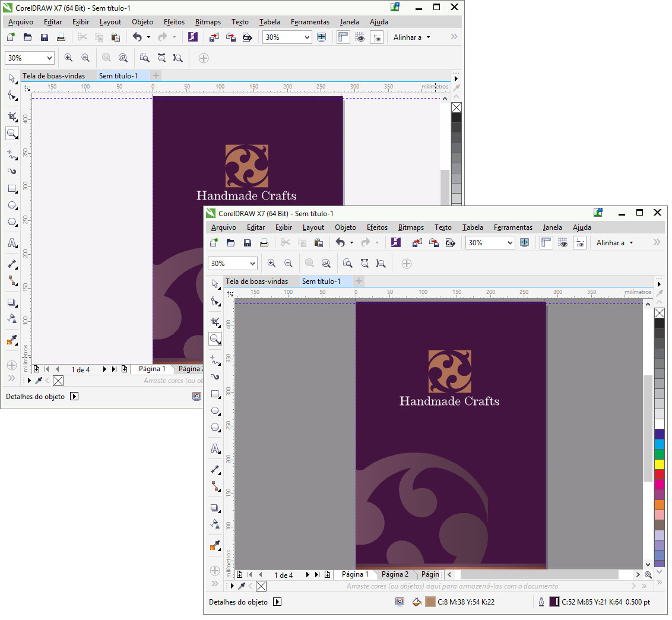This screenshot has height=620, width=672.
Task: Click the add page button before '1 de 4' in the front window
Action: tap(240, 574)
